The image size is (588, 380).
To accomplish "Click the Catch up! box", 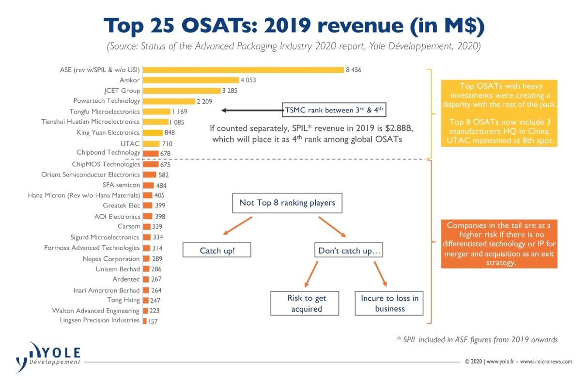I will (217, 251).
